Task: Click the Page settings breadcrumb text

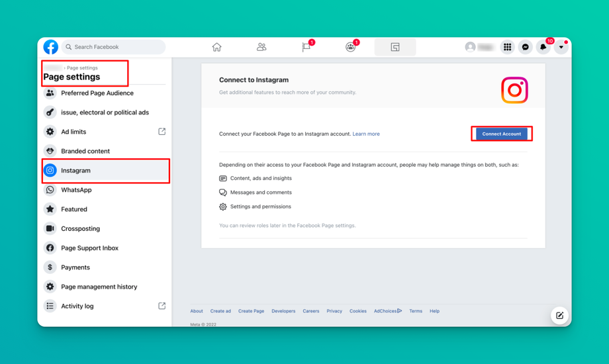Action: [82, 68]
